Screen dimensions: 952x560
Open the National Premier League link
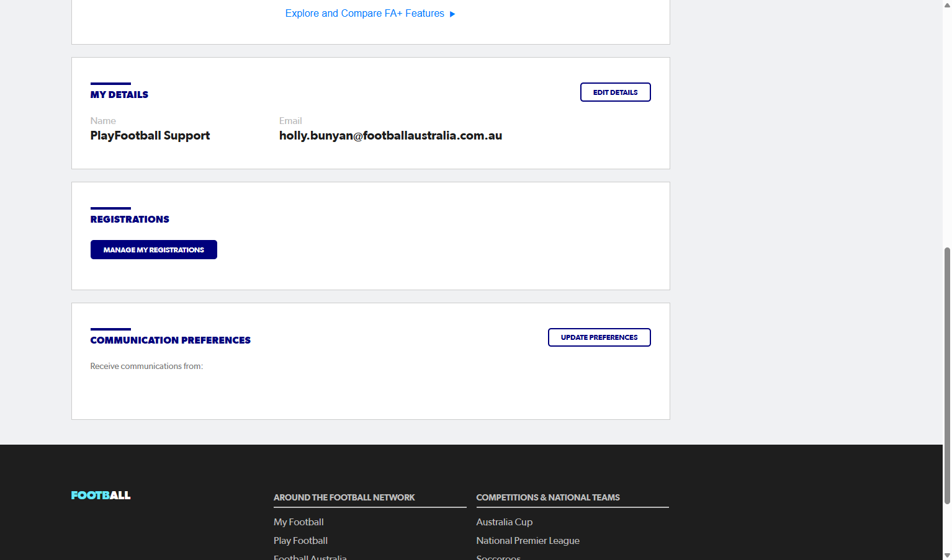528,541
